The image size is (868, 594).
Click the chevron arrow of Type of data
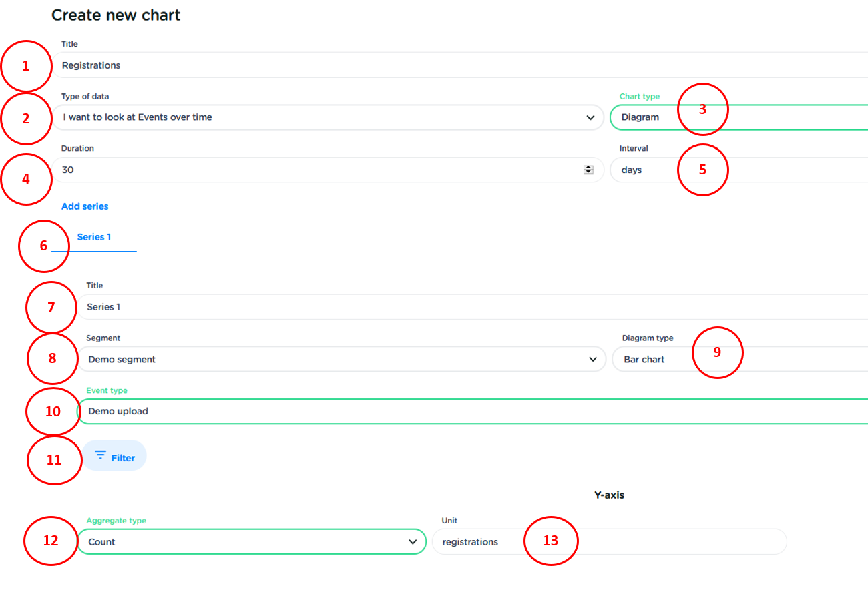590,117
